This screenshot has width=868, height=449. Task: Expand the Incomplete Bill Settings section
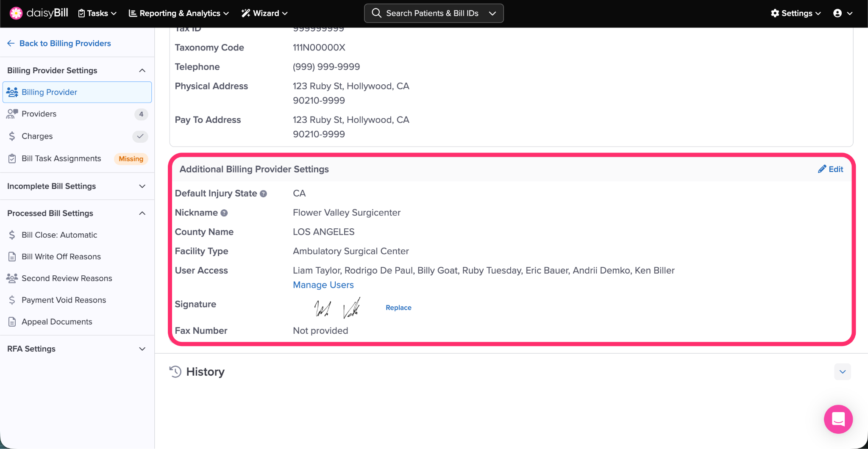(142, 186)
